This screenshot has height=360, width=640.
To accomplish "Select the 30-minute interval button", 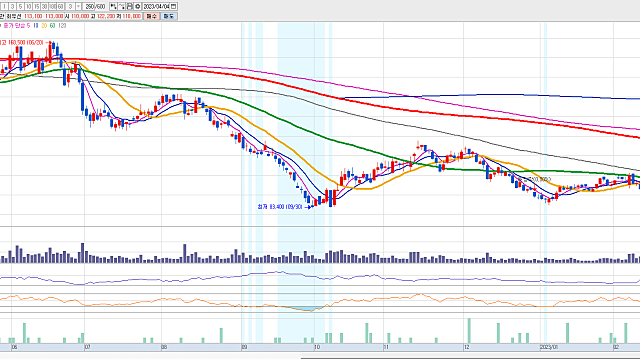I will (44, 7).
